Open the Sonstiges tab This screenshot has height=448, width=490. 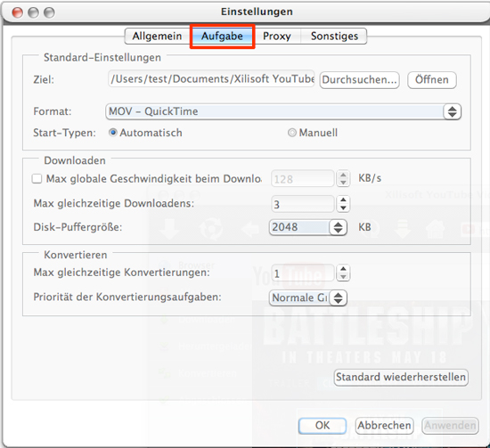(x=334, y=37)
